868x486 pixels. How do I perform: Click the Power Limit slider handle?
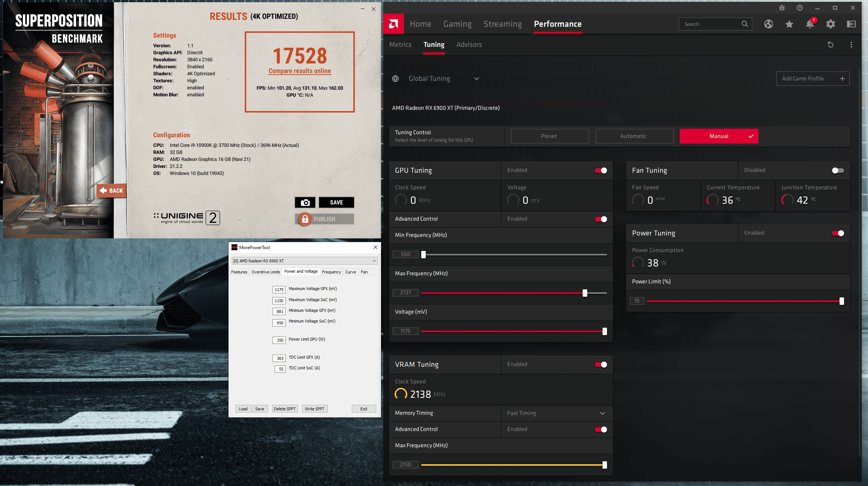pyautogui.click(x=842, y=301)
